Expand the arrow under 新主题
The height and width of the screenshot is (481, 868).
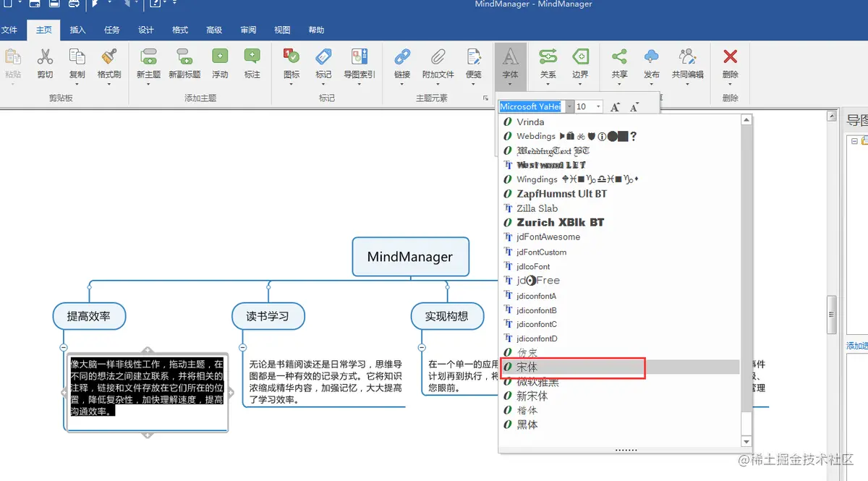pyautogui.click(x=148, y=84)
